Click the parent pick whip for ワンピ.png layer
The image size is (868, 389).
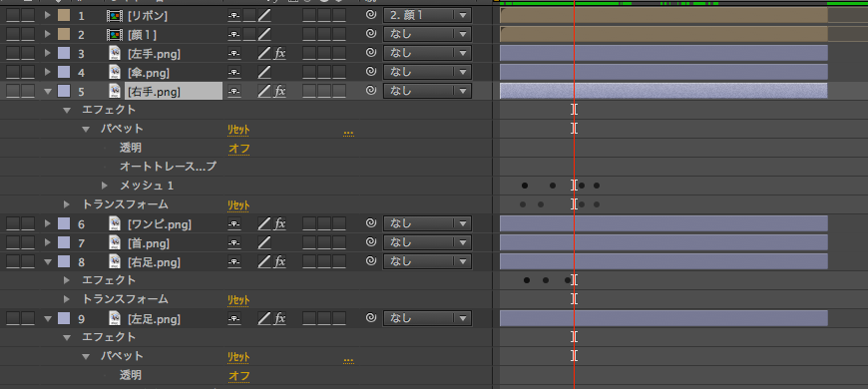(x=371, y=223)
